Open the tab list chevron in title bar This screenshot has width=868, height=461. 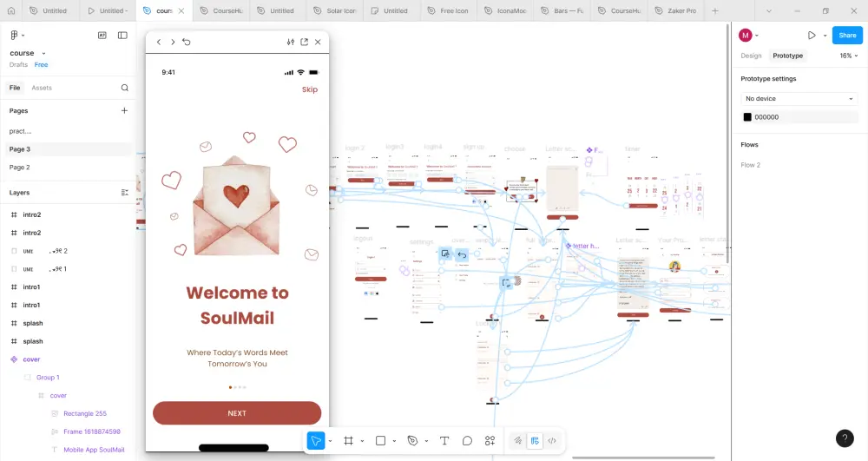tap(769, 10)
